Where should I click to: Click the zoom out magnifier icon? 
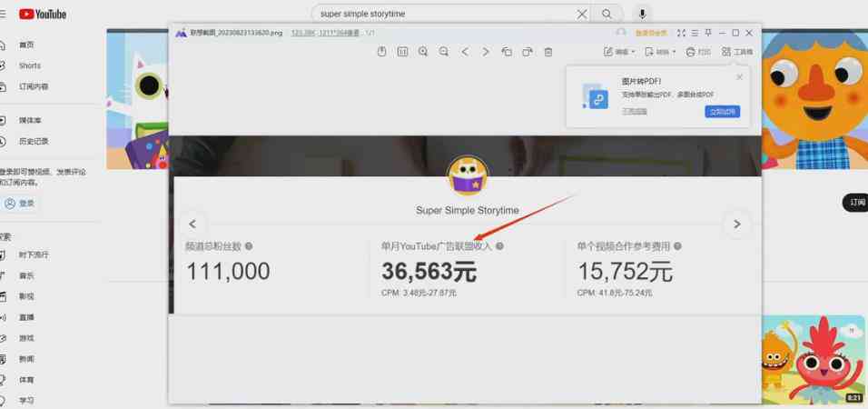pos(444,52)
